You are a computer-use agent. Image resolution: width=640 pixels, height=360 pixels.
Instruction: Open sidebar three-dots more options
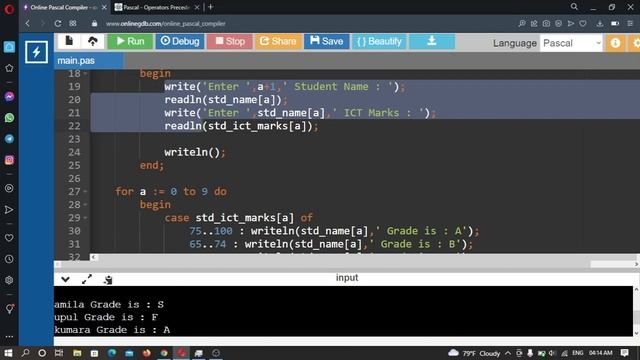pyautogui.click(x=9, y=337)
